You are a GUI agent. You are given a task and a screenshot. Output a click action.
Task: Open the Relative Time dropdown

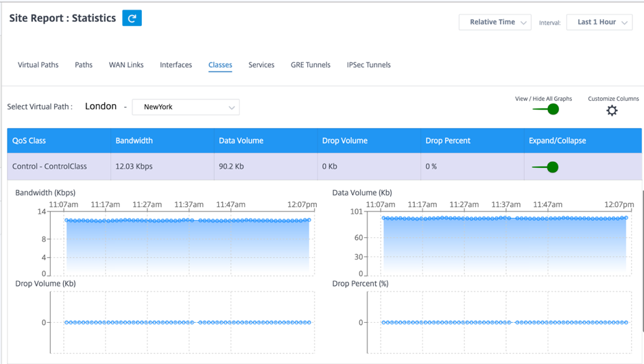tap(495, 22)
